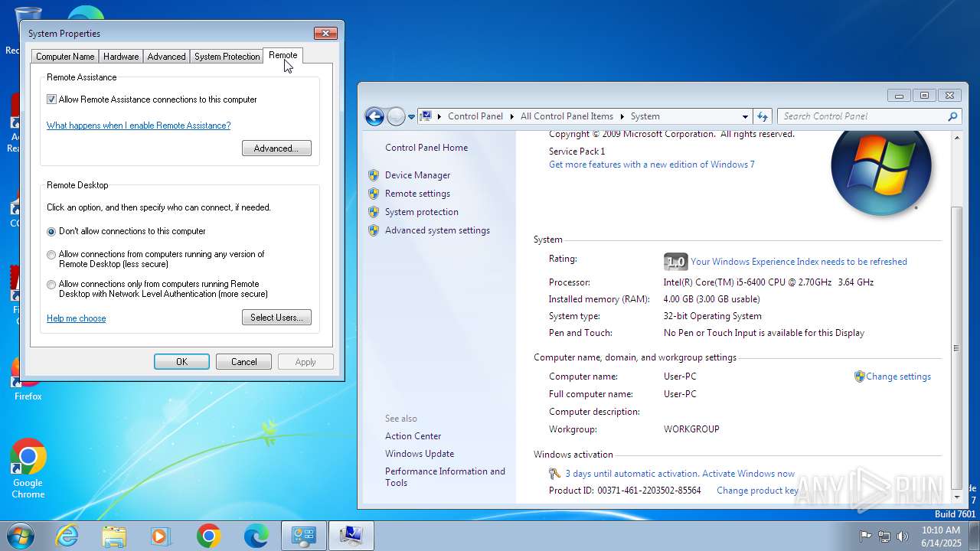This screenshot has height=551, width=980.
Task: Select Don't allow connections to this computer
Action: pos(51,231)
